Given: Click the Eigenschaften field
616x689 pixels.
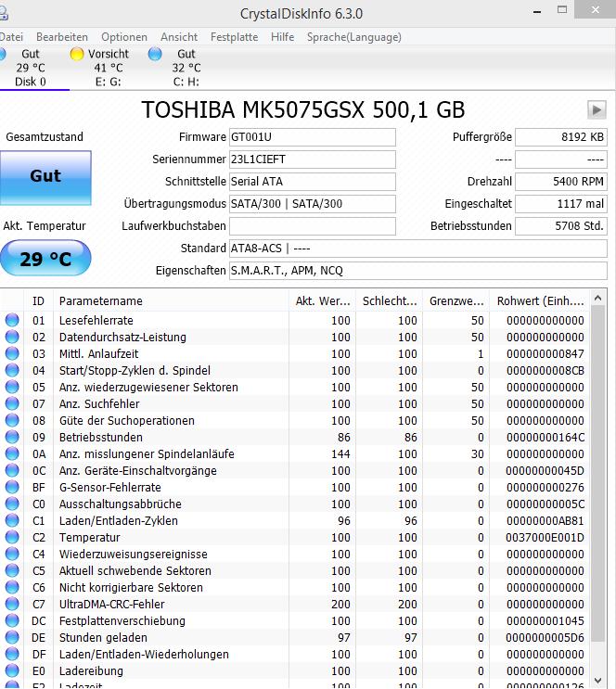Looking at the screenshot, I should click(x=418, y=271).
